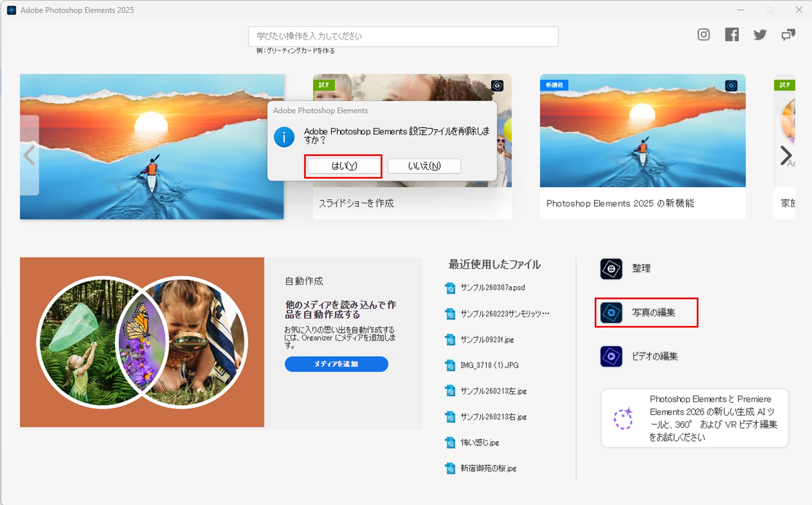Open Video Editor via ビデオの編集 icon
Viewport: 812px width, 505px height.
(611, 356)
